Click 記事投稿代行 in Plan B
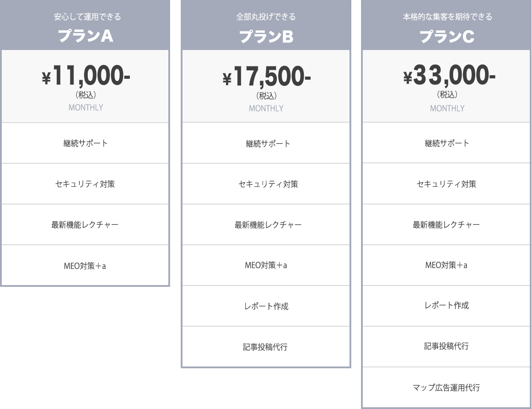 (x=266, y=347)
